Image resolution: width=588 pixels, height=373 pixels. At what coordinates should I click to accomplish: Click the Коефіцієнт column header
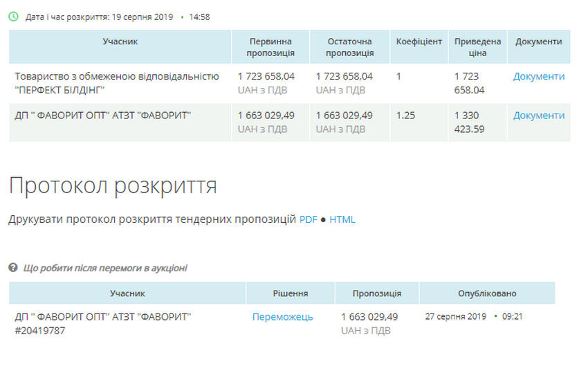pos(419,42)
